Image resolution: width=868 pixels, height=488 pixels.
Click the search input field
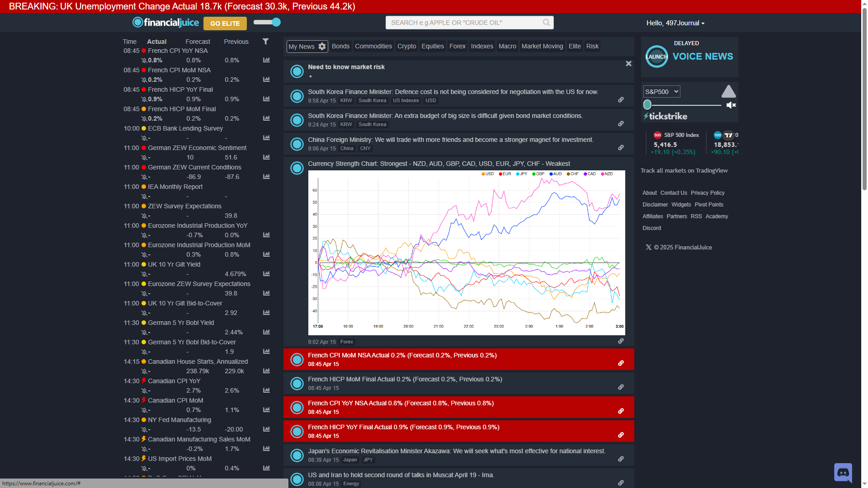pyautogui.click(x=463, y=23)
